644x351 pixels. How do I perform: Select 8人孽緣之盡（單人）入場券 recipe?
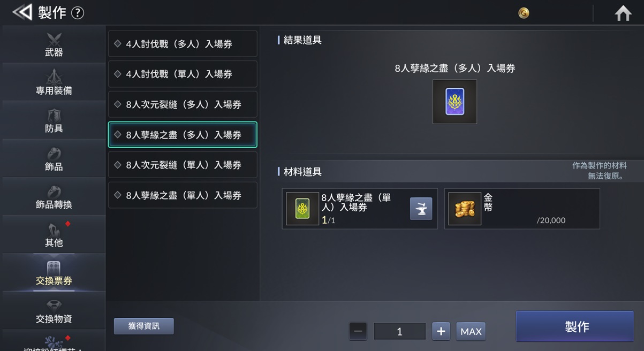pyautogui.click(x=183, y=195)
